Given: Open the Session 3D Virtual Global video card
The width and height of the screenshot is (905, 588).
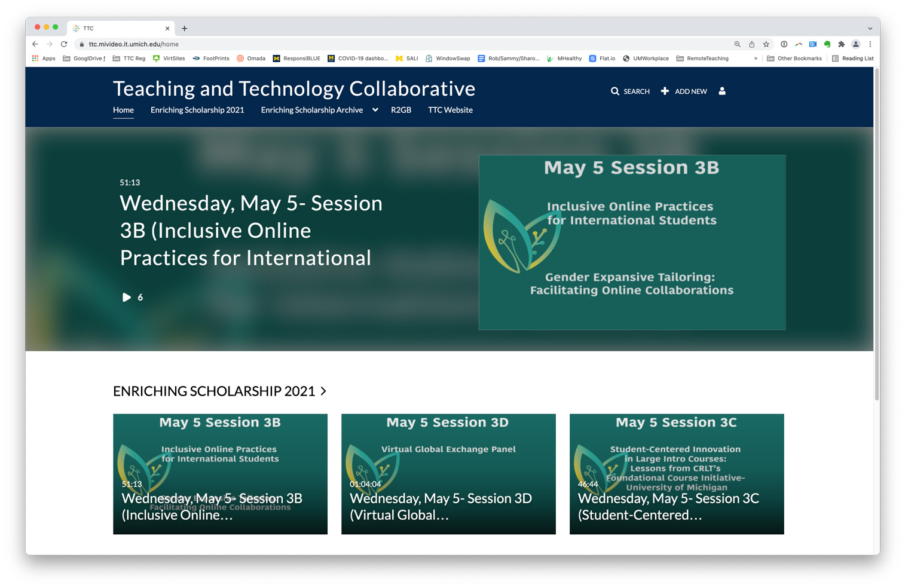Looking at the screenshot, I should tap(448, 474).
